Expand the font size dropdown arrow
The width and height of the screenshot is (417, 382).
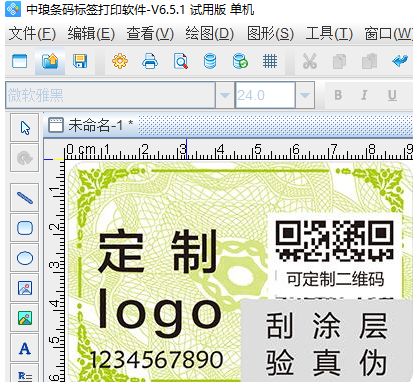(305, 95)
